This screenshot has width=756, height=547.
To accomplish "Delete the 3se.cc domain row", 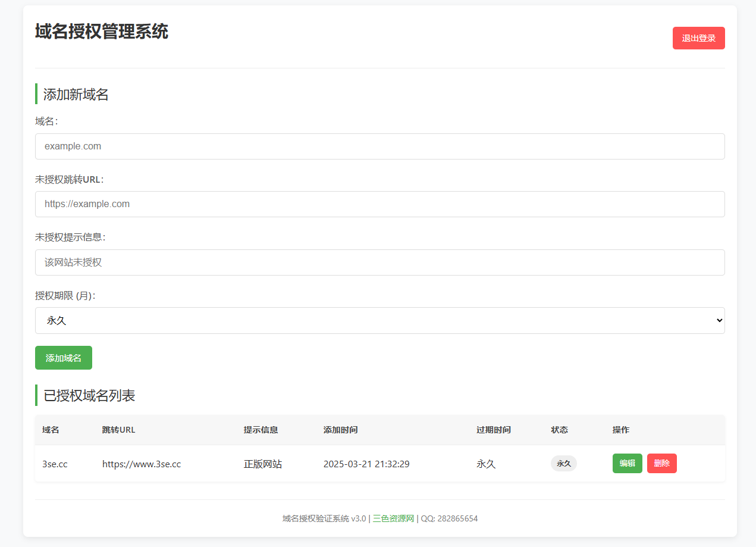I will tap(661, 464).
